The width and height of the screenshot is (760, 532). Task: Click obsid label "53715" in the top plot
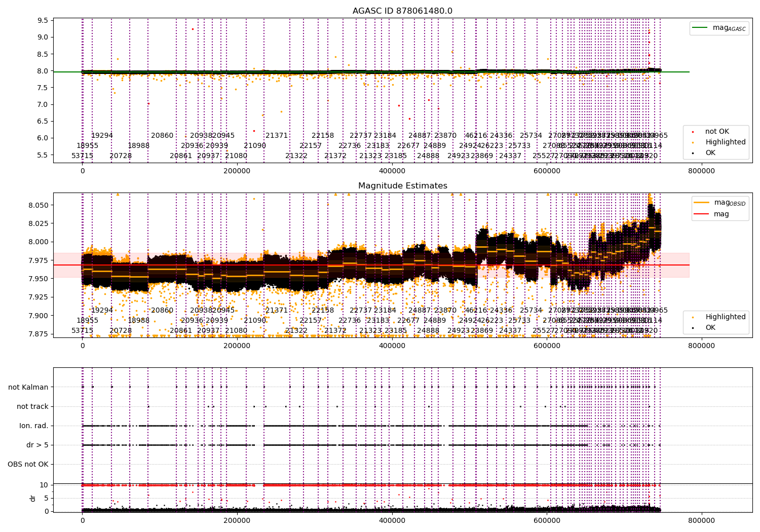click(82, 156)
